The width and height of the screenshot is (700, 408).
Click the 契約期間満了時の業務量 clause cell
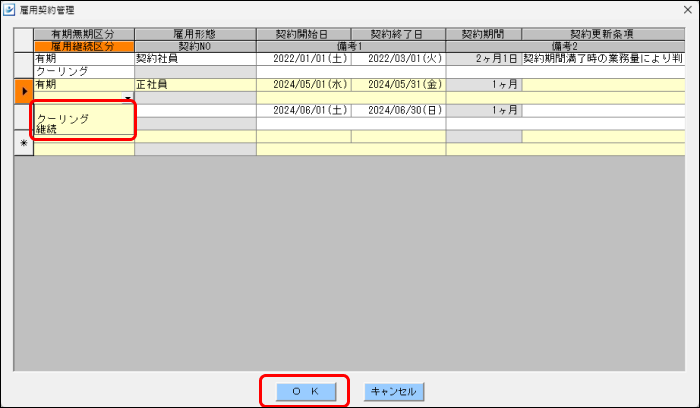603,58
